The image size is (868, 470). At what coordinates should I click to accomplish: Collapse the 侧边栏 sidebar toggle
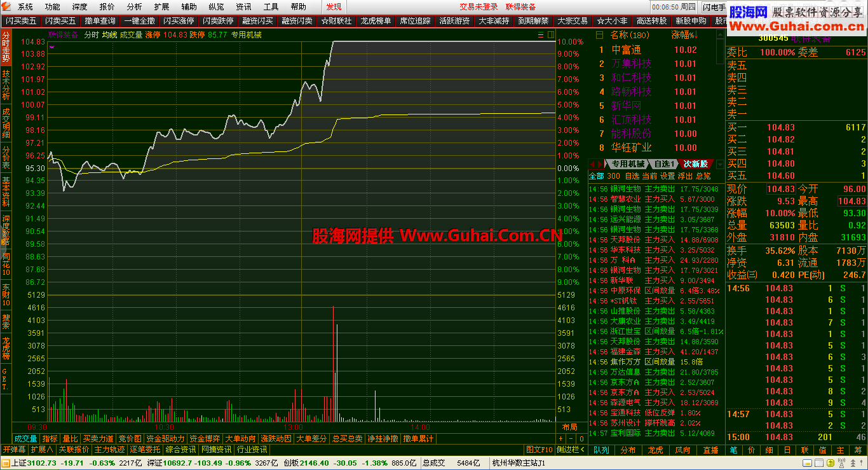(x=571, y=450)
